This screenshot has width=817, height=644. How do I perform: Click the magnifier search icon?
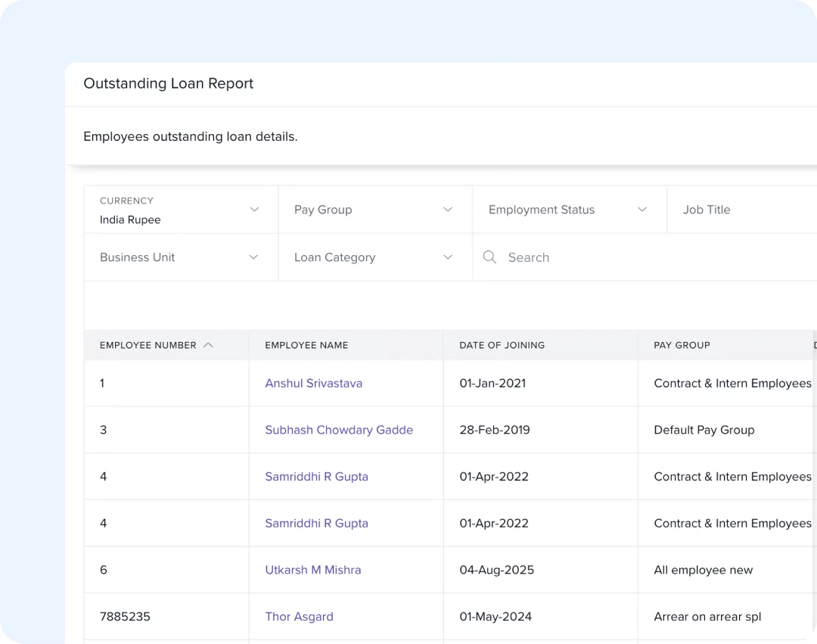(x=489, y=257)
